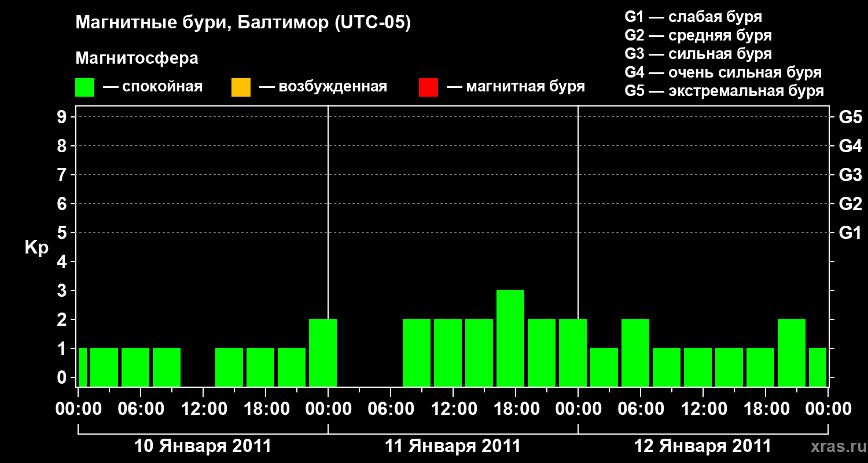Click the green 'спокойная' legend swatch

tap(85, 87)
